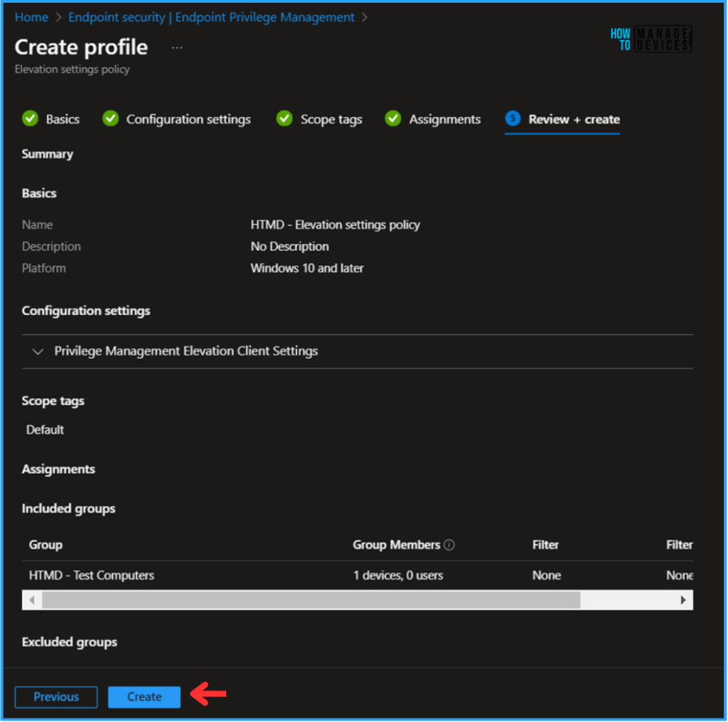Viewport: 728px width, 722px height.
Task: Click the '1 devices, 0 users' cell
Action: click(398, 576)
